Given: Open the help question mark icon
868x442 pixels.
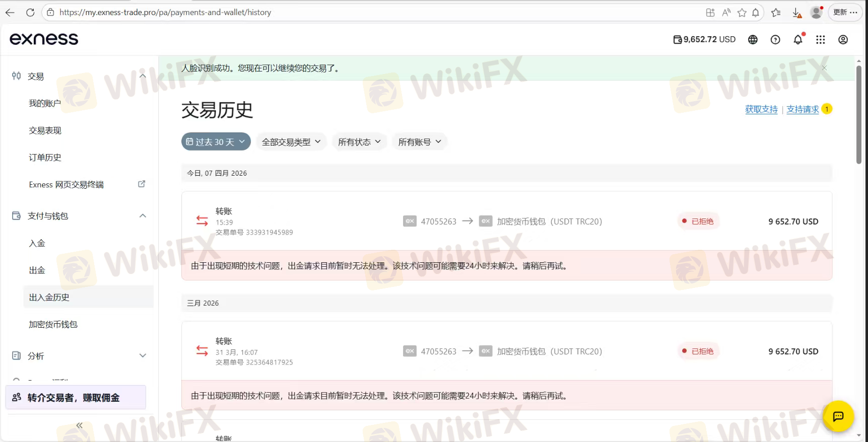Looking at the screenshot, I should point(775,39).
